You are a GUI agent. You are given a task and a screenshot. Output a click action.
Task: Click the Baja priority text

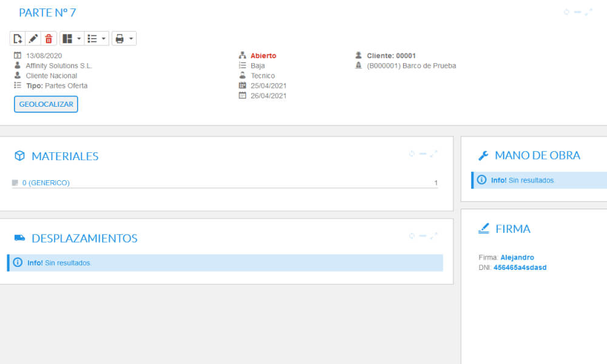coord(258,66)
